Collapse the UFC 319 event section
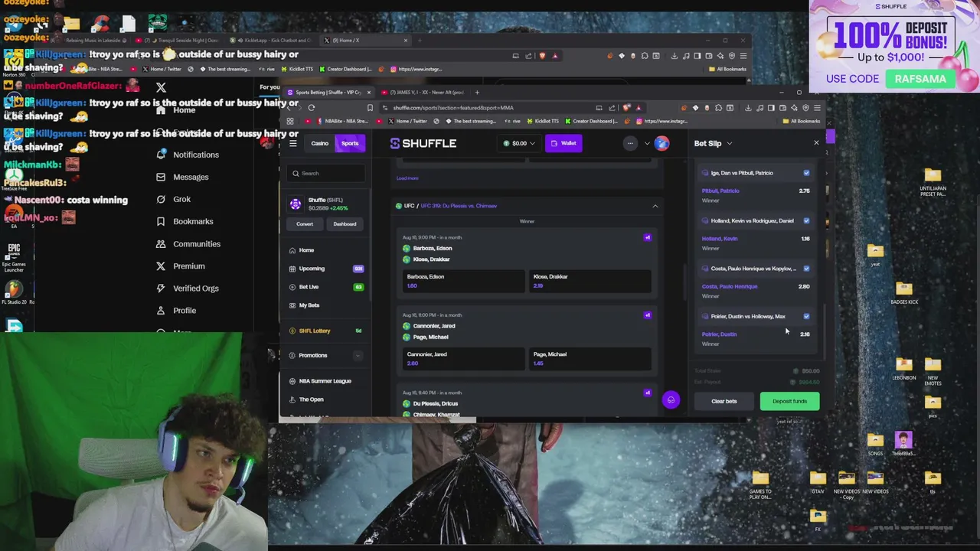 [655, 206]
